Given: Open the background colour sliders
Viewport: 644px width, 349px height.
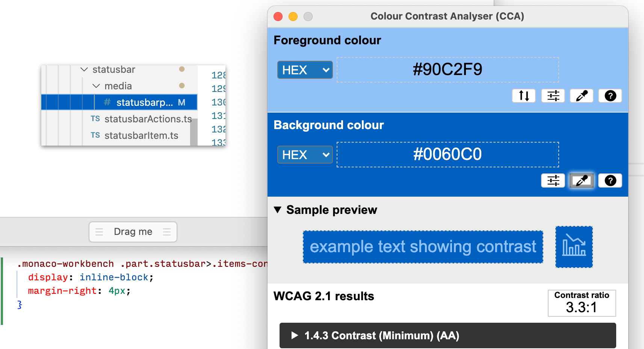Looking at the screenshot, I should click(552, 181).
